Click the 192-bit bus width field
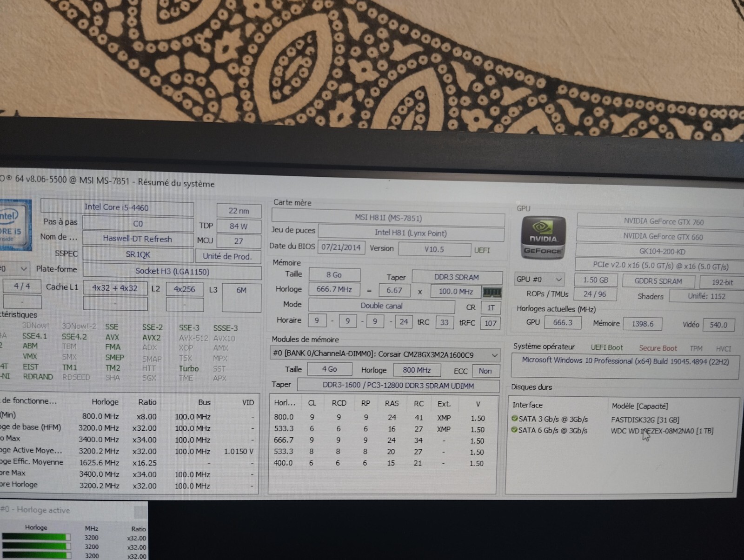744x560 pixels. pyautogui.click(x=722, y=282)
